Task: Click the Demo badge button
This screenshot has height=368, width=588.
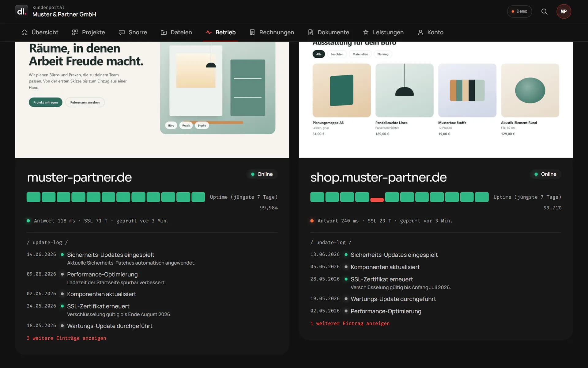Action: [x=519, y=11]
